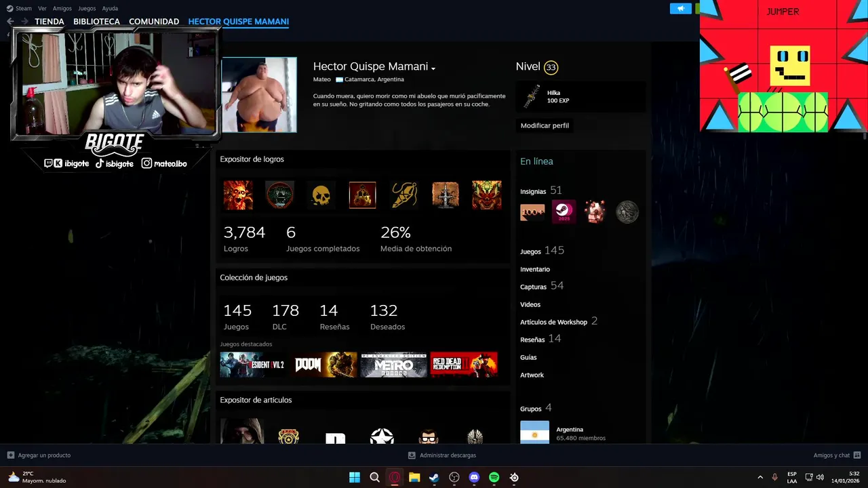Open Red Dead Redemption featured game
The image size is (868, 488).
[x=465, y=365]
